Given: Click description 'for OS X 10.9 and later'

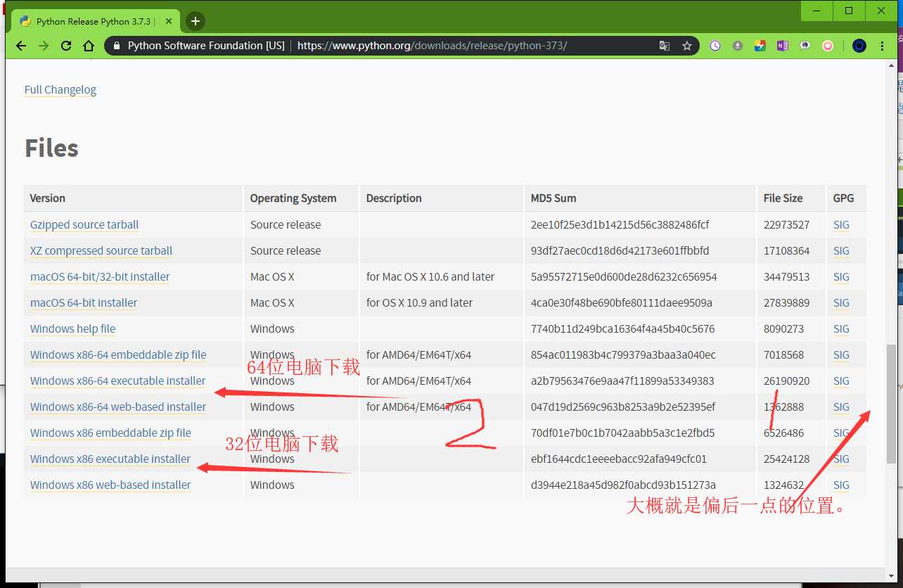Looking at the screenshot, I should [419, 303].
